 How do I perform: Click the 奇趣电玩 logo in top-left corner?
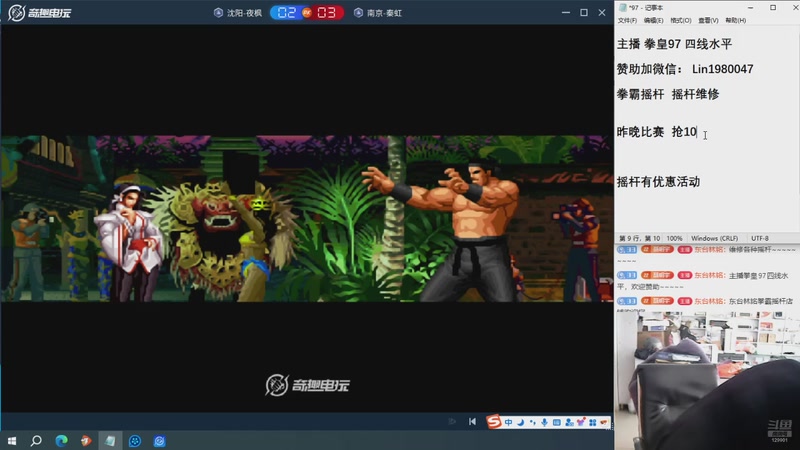[x=39, y=13]
